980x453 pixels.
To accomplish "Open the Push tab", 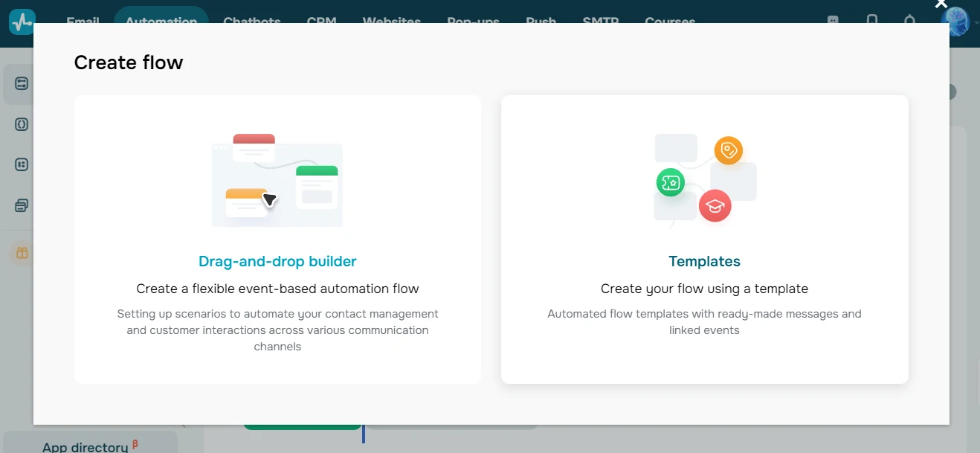I will [x=541, y=22].
